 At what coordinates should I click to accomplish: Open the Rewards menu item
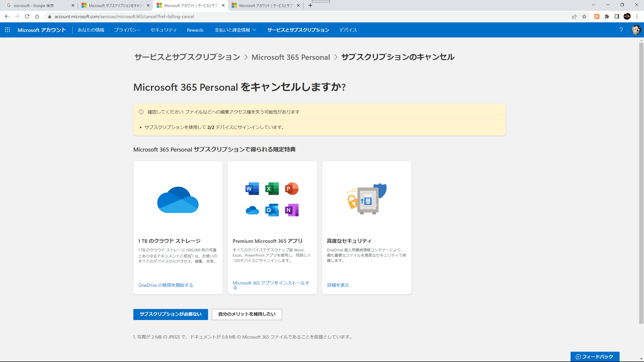[x=195, y=30]
